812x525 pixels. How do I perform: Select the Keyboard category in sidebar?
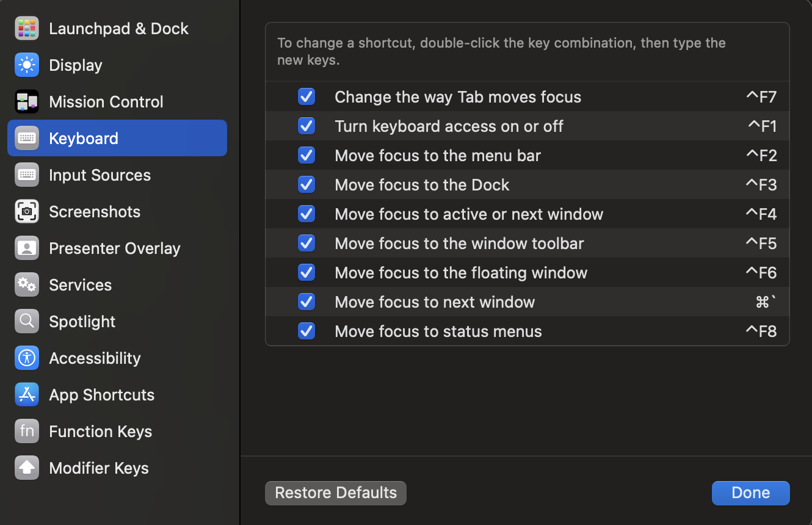coord(84,139)
